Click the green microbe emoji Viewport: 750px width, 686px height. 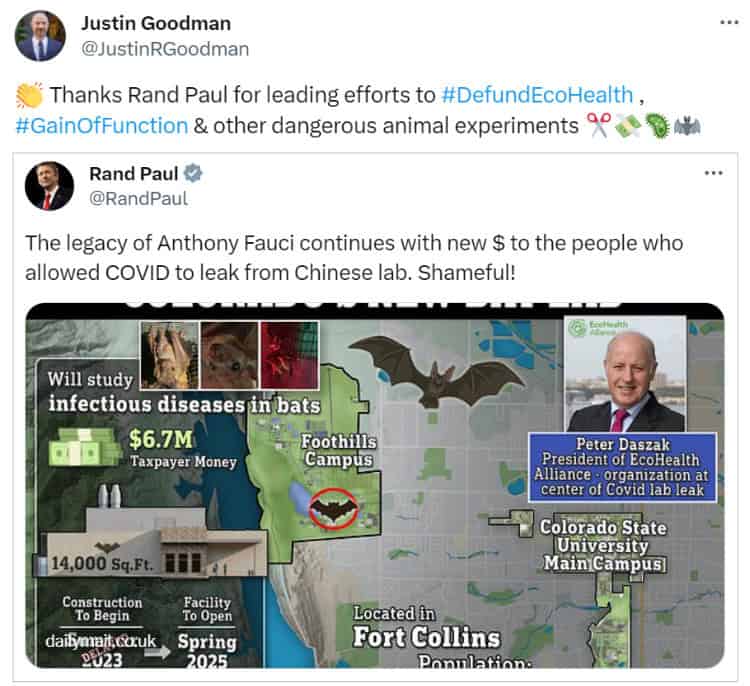click(657, 126)
